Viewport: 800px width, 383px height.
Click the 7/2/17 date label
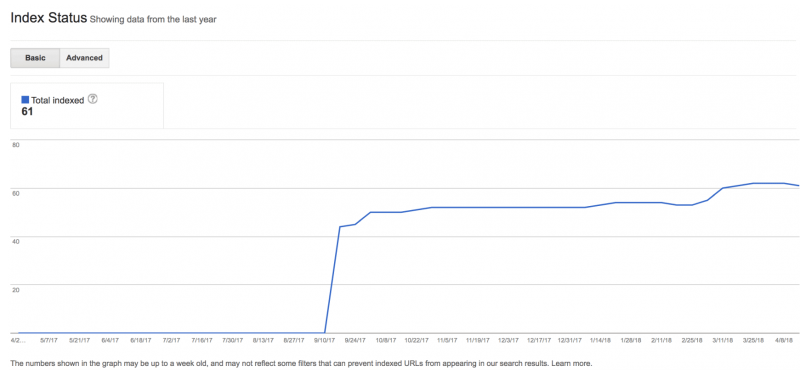171,340
